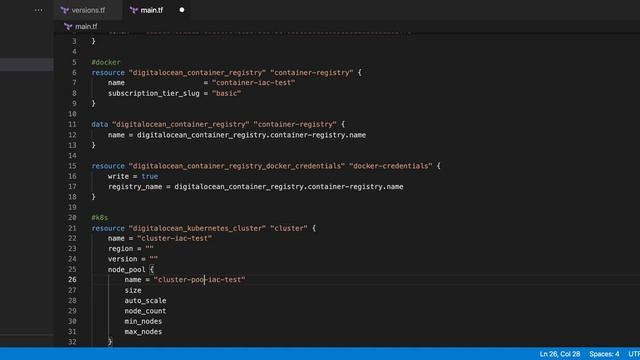Click "digitalocean_kubernetes_cluster" resource type
The width and height of the screenshot is (640, 360).
pyautogui.click(x=197, y=228)
